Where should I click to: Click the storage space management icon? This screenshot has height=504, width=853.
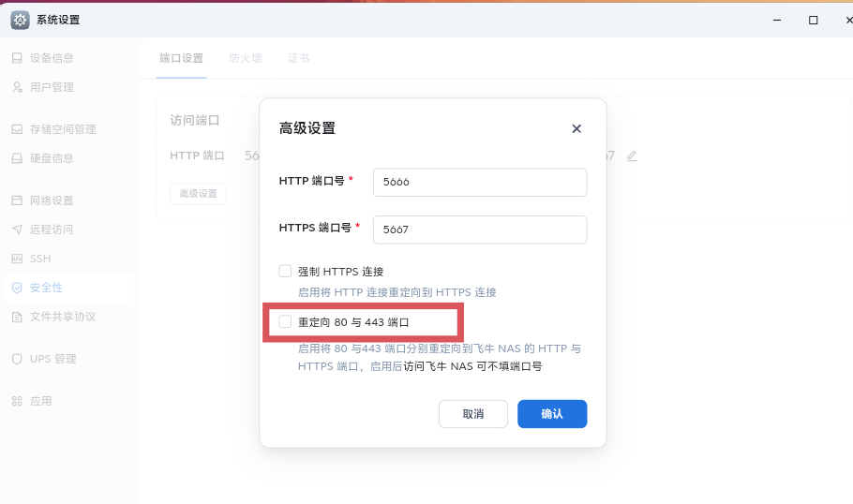pos(16,129)
